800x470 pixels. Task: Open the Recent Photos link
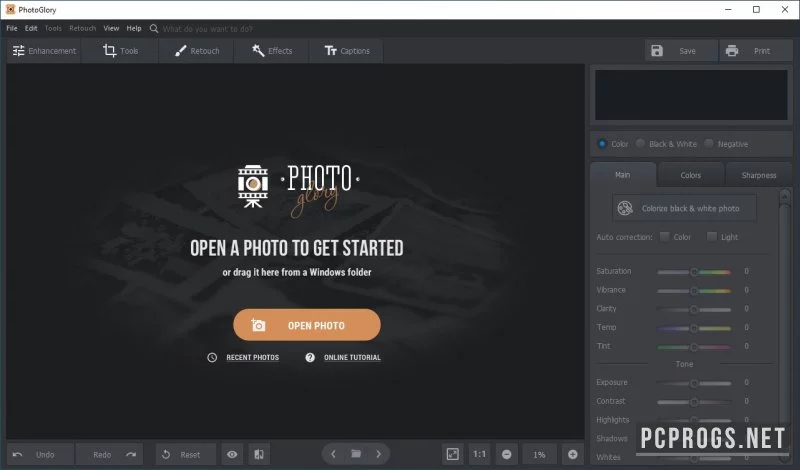point(253,358)
